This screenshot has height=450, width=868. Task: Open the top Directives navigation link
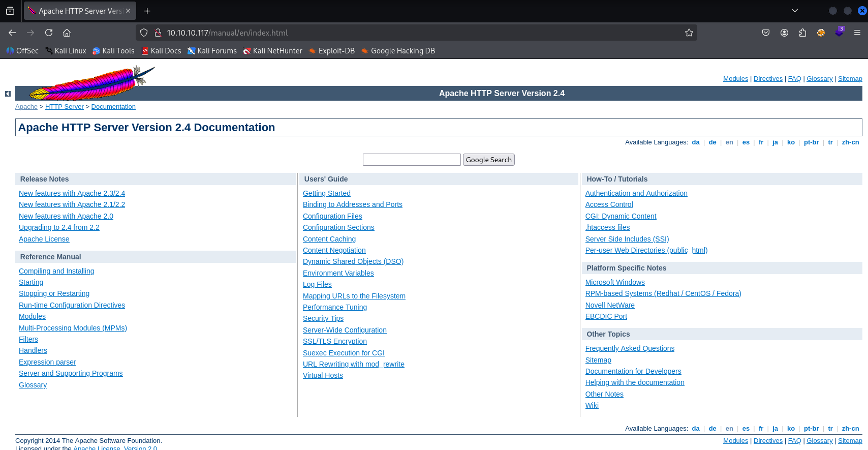click(x=768, y=79)
